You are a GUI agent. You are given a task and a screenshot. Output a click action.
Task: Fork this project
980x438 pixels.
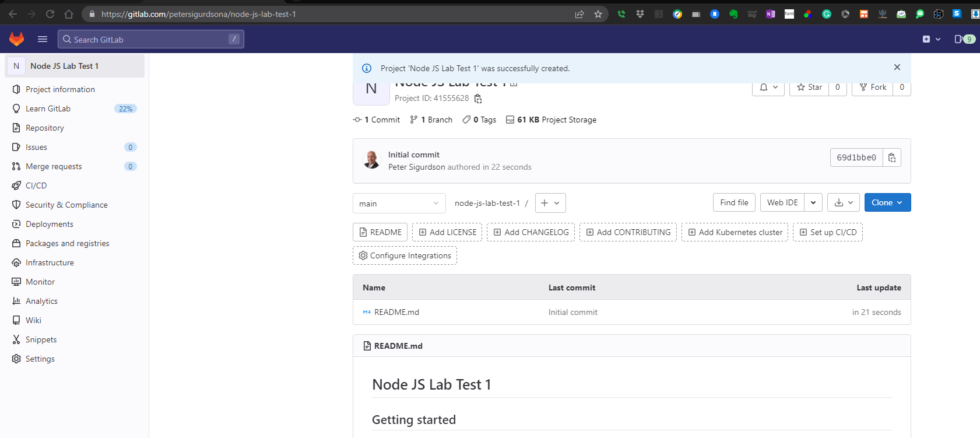873,87
